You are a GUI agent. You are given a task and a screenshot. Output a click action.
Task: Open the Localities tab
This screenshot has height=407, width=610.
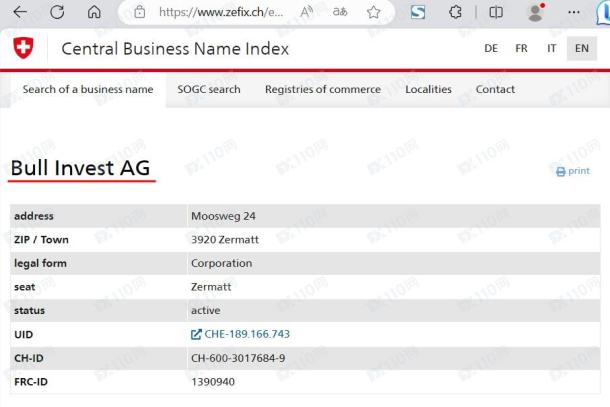pyautogui.click(x=428, y=89)
